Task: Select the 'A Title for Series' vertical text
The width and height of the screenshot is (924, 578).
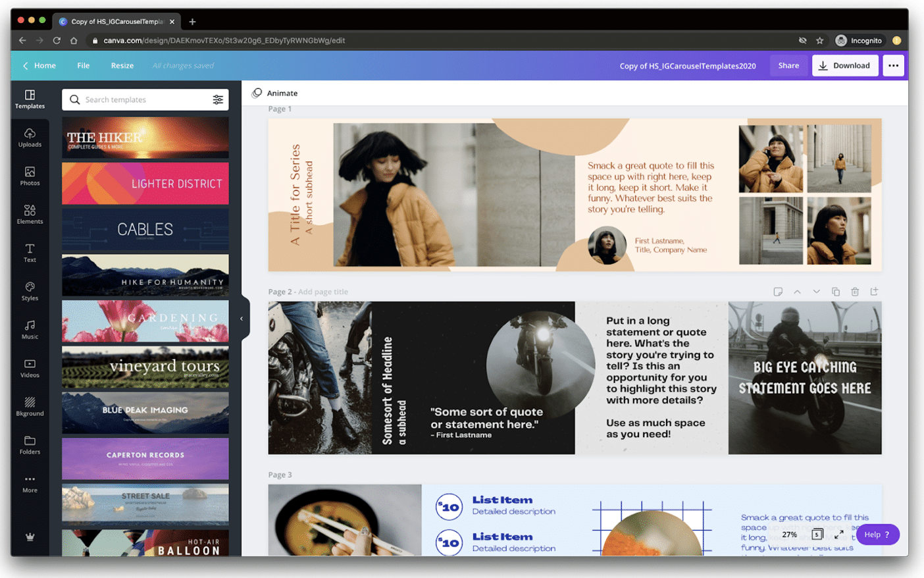Action: 295,195
